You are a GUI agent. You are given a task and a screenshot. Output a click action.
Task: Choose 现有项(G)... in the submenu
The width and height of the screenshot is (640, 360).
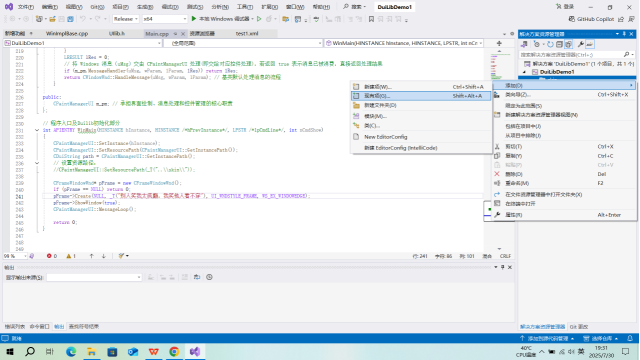click(x=421, y=96)
